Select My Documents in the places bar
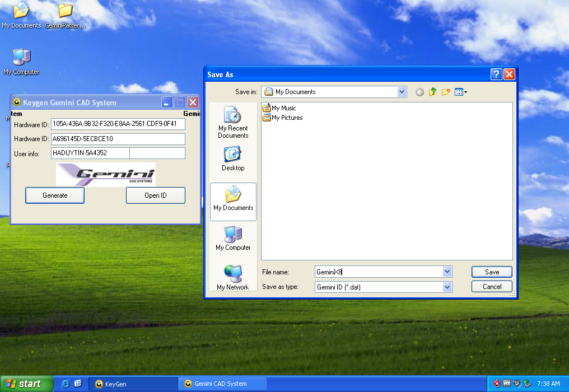This screenshot has width=569, height=392. tap(233, 202)
